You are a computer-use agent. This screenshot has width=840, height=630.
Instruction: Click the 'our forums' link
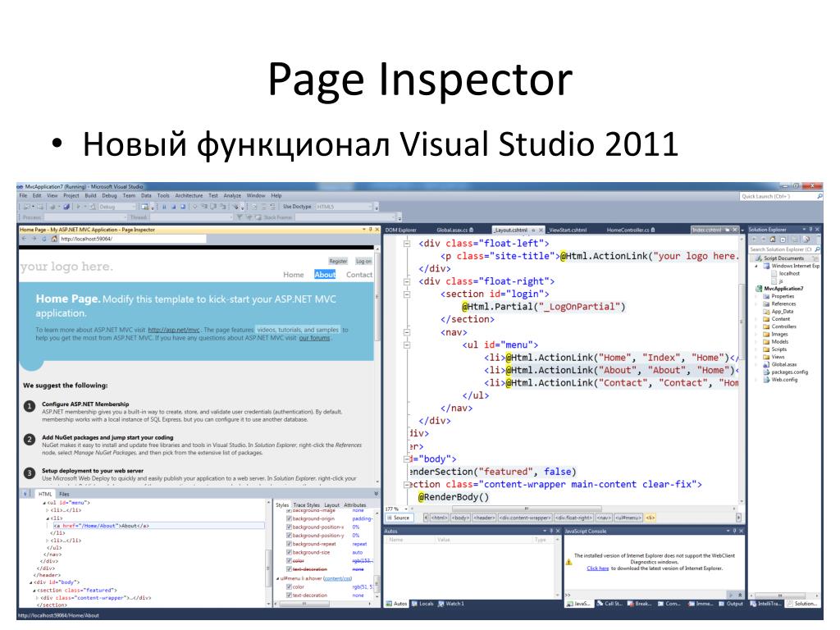(x=314, y=338)
